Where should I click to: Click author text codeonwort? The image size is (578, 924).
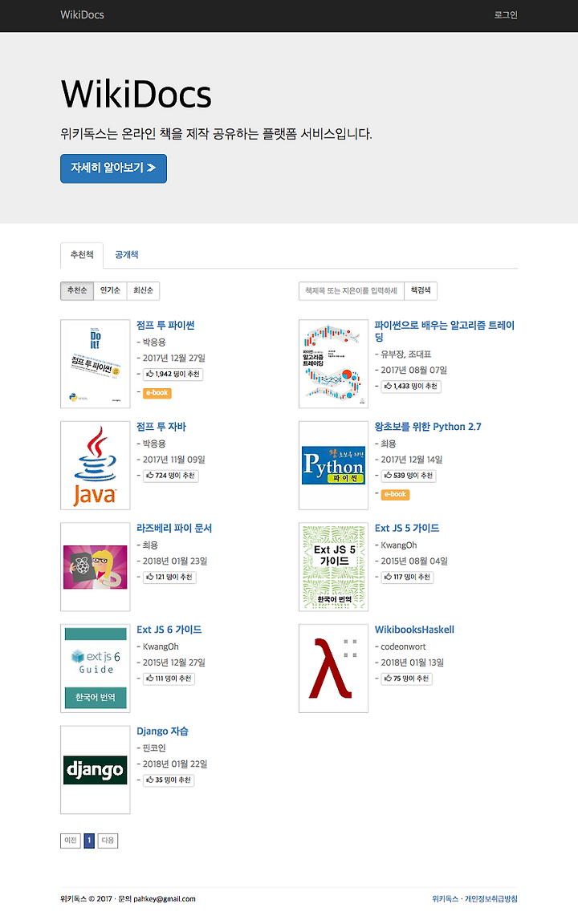404,647
